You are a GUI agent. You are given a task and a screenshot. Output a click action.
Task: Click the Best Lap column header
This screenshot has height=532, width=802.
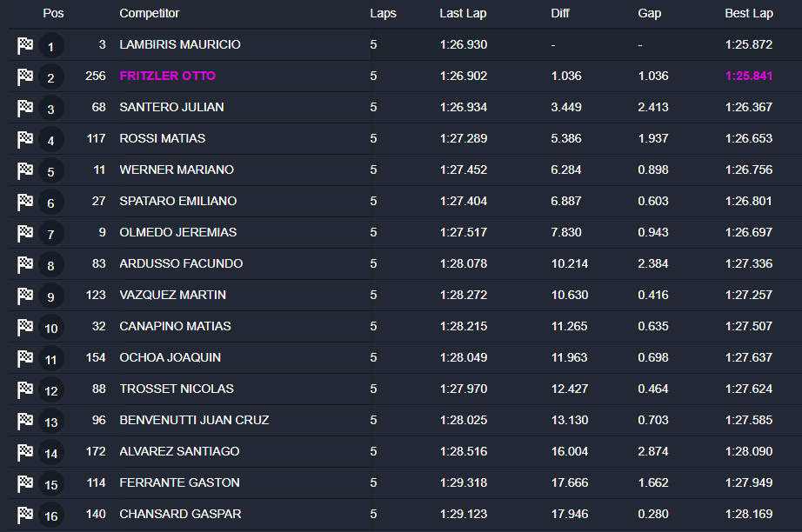pos(749,13)
